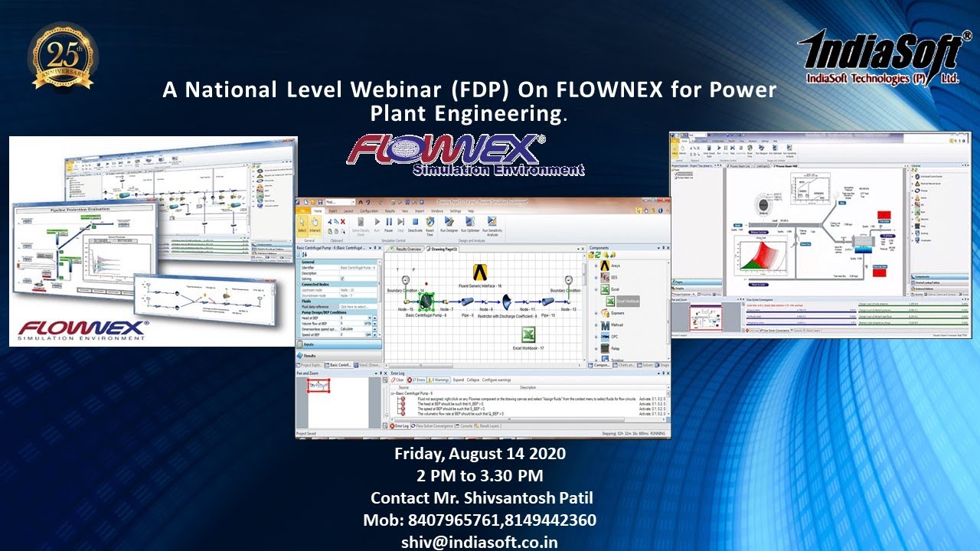
Task: Toggle 17 Errors filter in Error Log
Action: [x=416, y=380]
